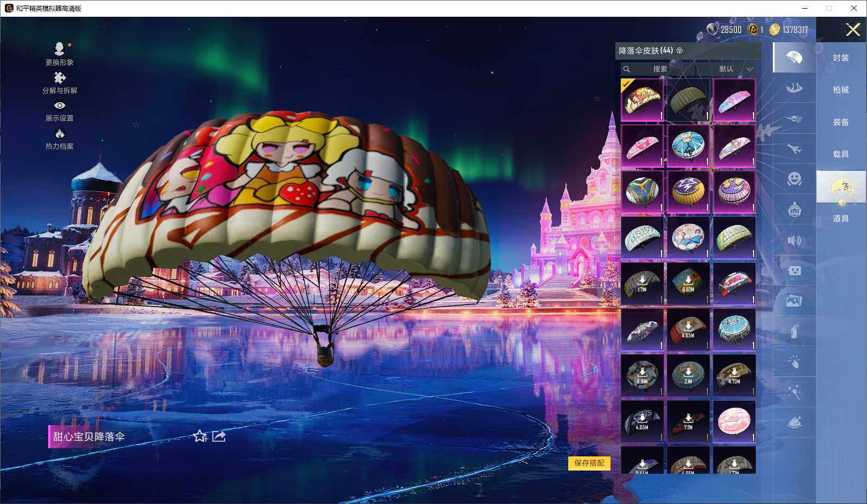
Task: Download the 6.62M parachute skin
Action: 688,283
